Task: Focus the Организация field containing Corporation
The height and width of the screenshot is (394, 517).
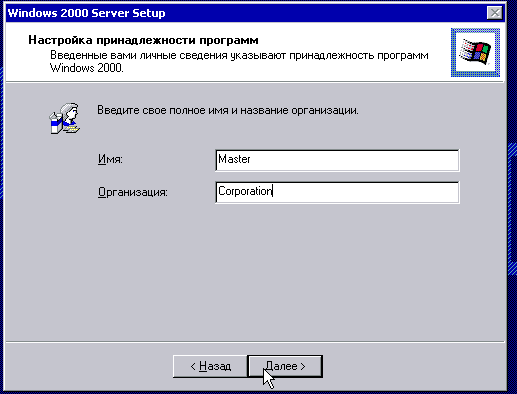Action: pos(337,192)
